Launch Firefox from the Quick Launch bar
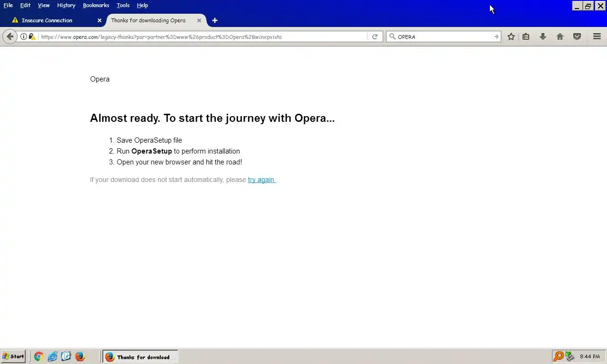 point(80,356)
